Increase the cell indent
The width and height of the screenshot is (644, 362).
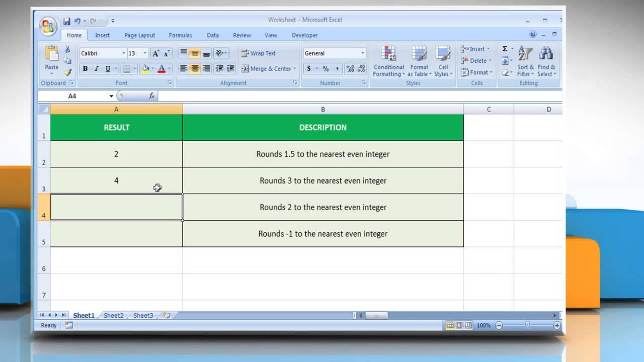tap(230, 69)
